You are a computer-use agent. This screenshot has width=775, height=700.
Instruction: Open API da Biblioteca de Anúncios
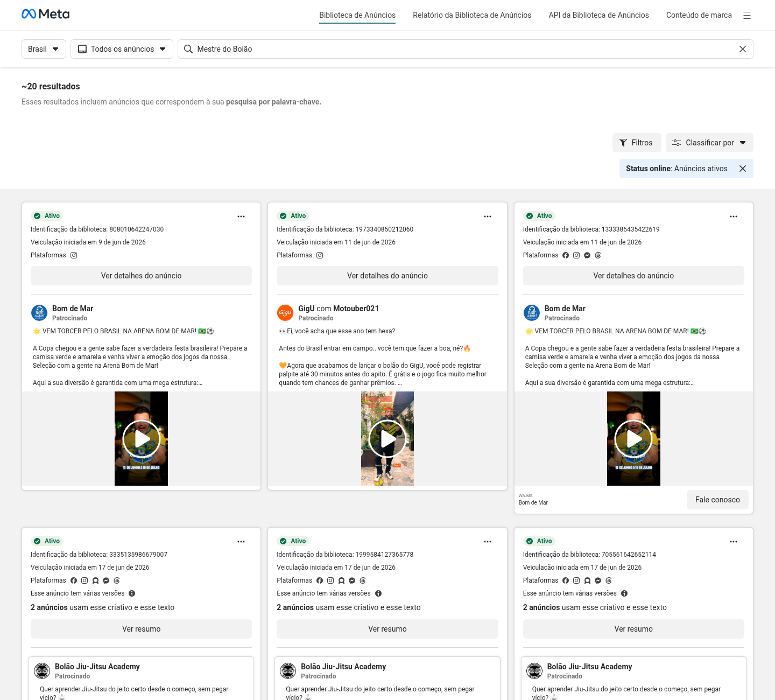(x=598, y=15)
